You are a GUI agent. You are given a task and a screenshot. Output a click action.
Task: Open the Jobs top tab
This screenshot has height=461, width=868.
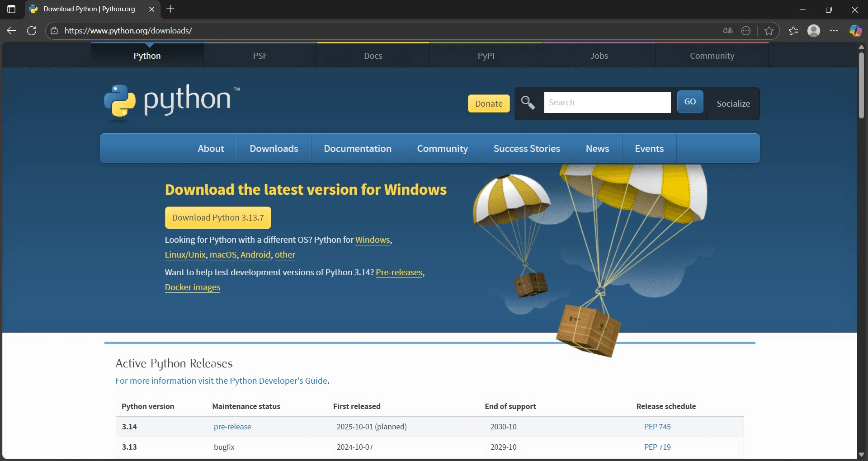point(599,56)
